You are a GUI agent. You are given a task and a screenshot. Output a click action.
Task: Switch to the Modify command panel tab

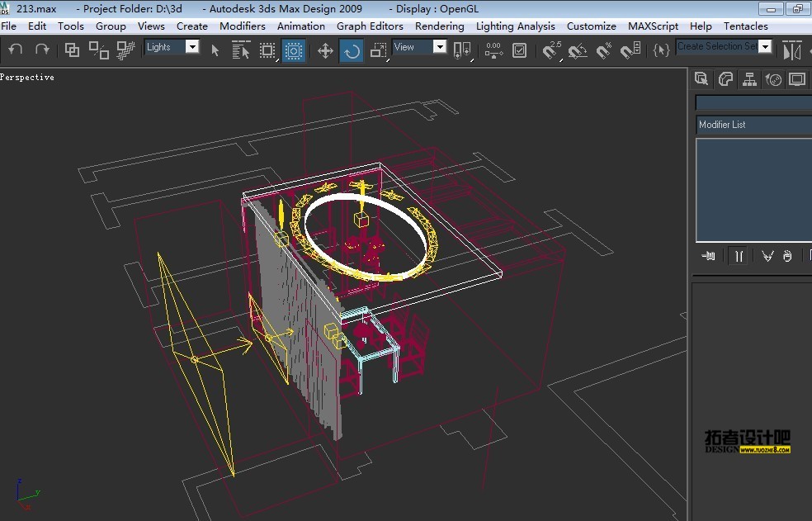(x=725, y=79)
